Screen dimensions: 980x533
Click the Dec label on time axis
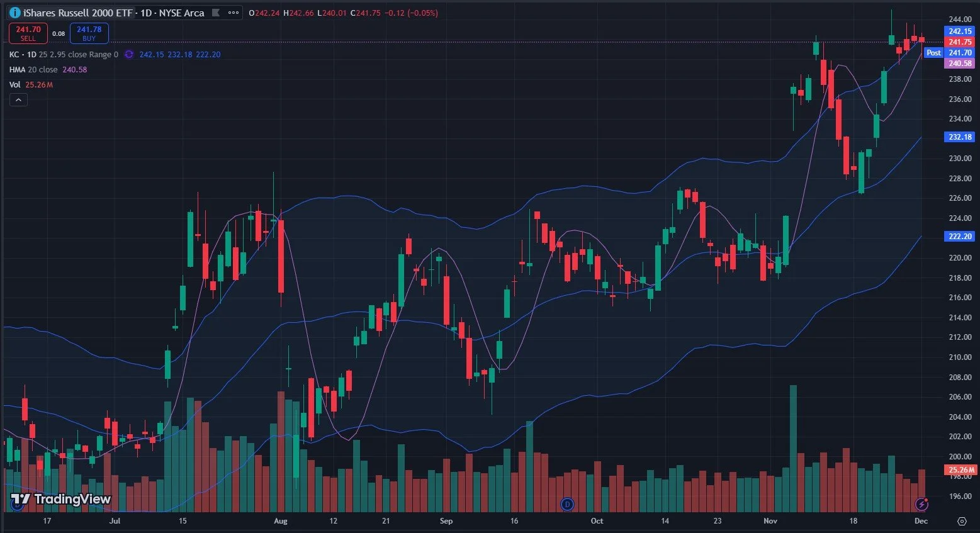(x=921, y=521)
